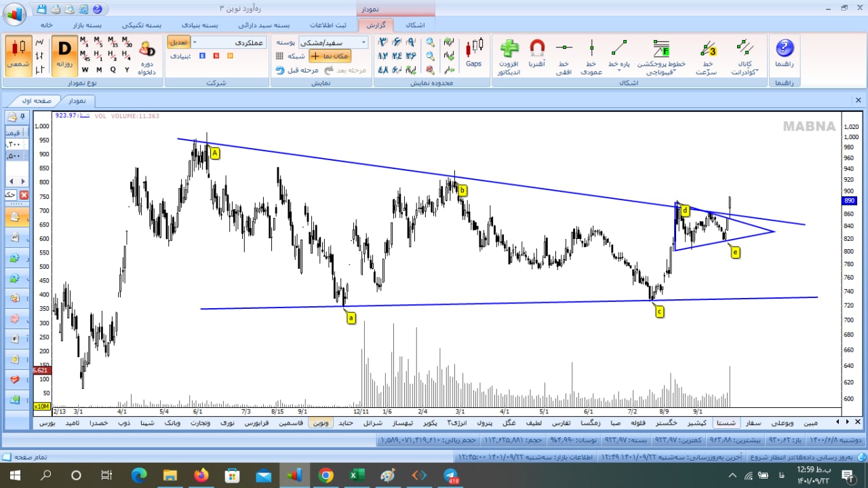Go to previous step (مرحله قبل)
Viewport: 868px width, 488px height.
tap(296, 69)
